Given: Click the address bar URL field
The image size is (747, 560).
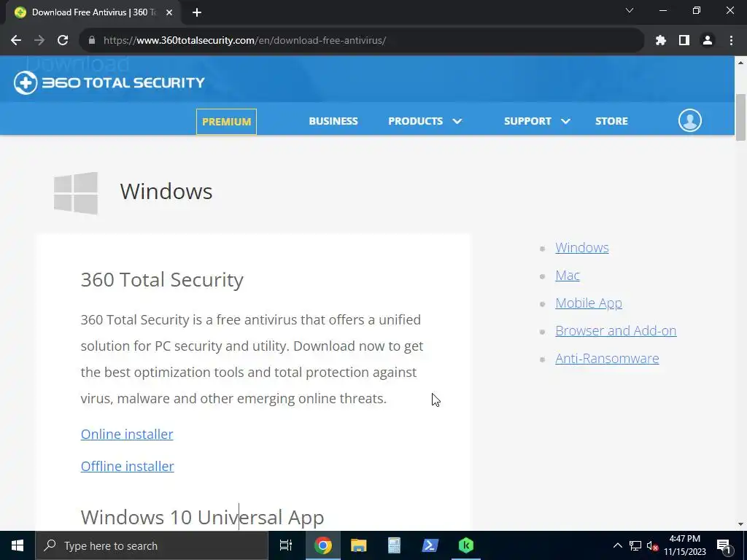Looking at the screenshot, I should pos(362,41).
